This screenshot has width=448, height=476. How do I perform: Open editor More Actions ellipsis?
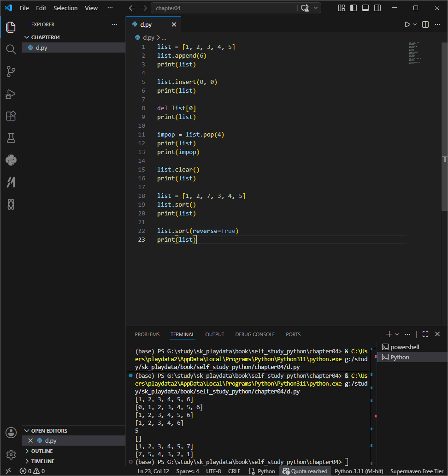(x=437, y=24)
